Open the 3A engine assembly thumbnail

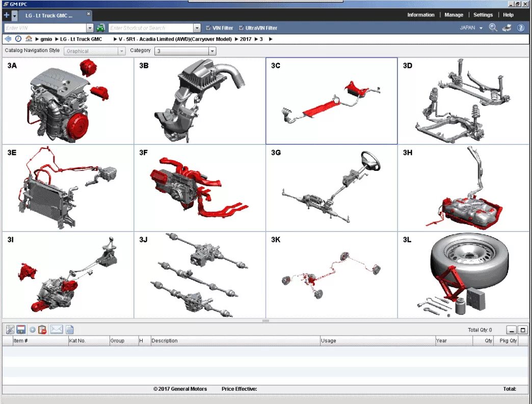[68, 101]
